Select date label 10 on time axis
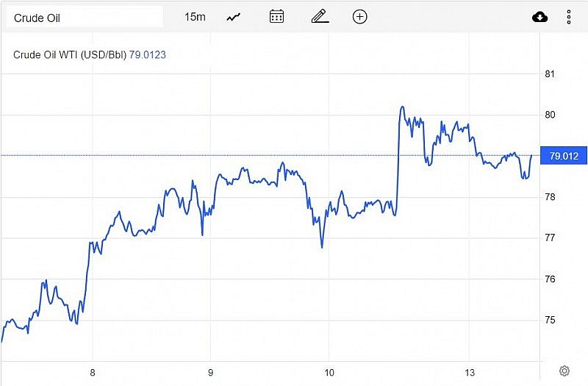 [x=329, y=371]
